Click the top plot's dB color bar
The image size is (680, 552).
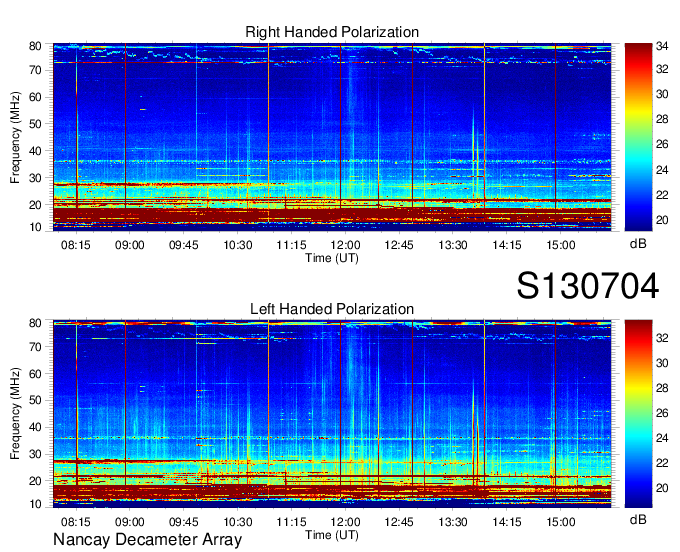click(x=638, y=137)
